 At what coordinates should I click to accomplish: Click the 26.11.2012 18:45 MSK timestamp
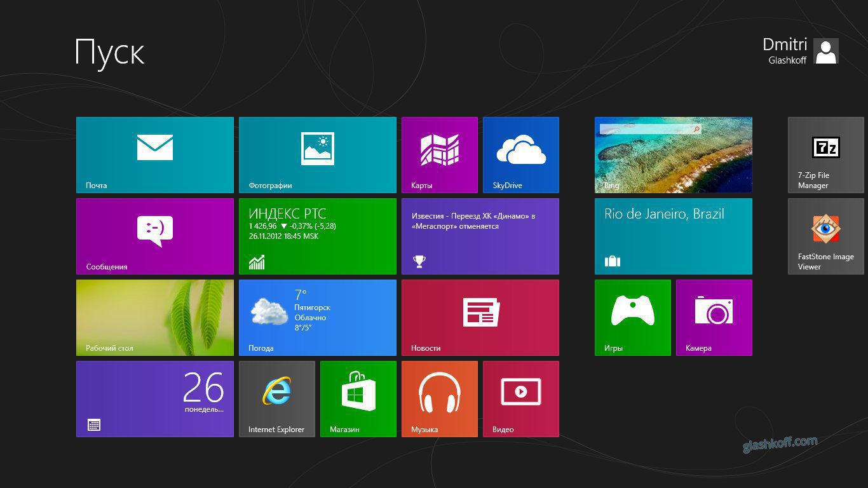click(283, 236)
